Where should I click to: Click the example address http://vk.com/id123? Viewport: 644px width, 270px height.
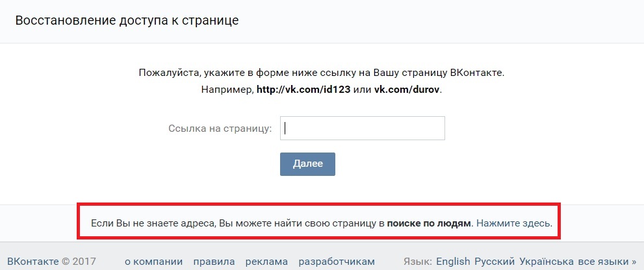[x=303, y=89]
